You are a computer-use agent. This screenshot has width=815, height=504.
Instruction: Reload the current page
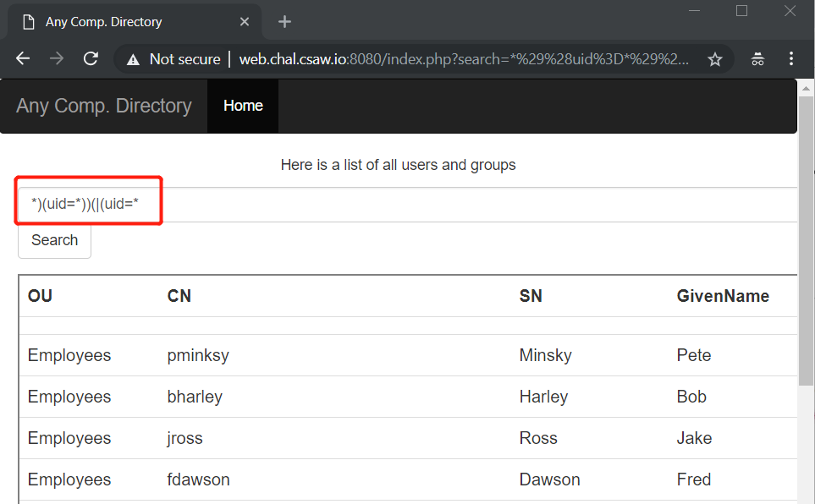[91, 58]
